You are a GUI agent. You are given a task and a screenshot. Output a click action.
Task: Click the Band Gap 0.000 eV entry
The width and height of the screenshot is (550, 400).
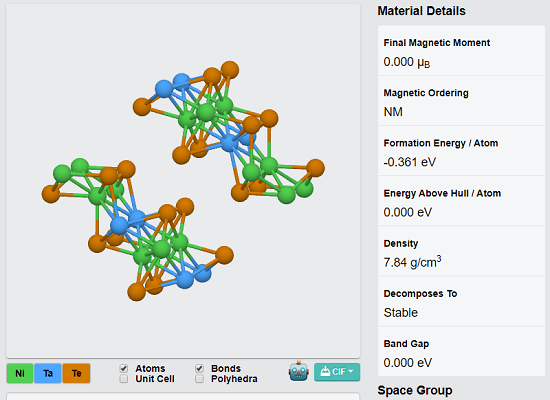pyautogui.click(x=462, y=352)
